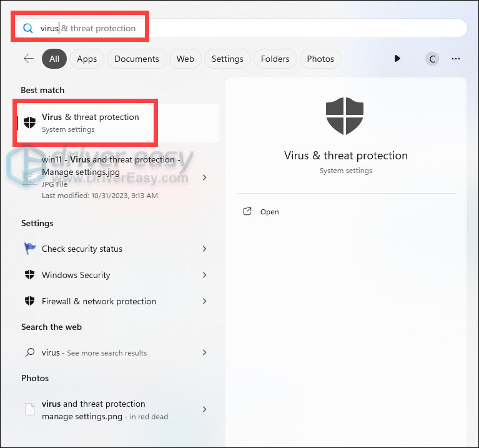Expand the web search virus result chevron
Image resolution: width=479 pixels, height=448 pixels.
204,352
